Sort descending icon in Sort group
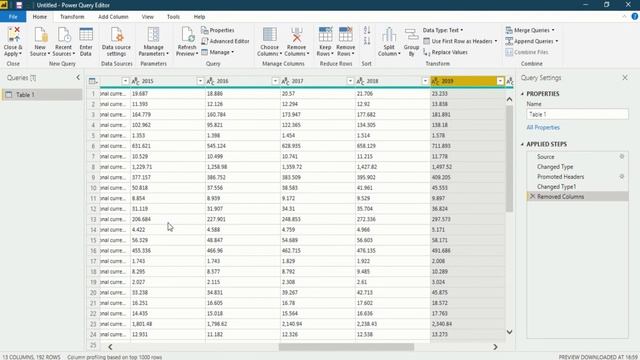This screenshot has height=360, width=640. [x=367, y=40]
